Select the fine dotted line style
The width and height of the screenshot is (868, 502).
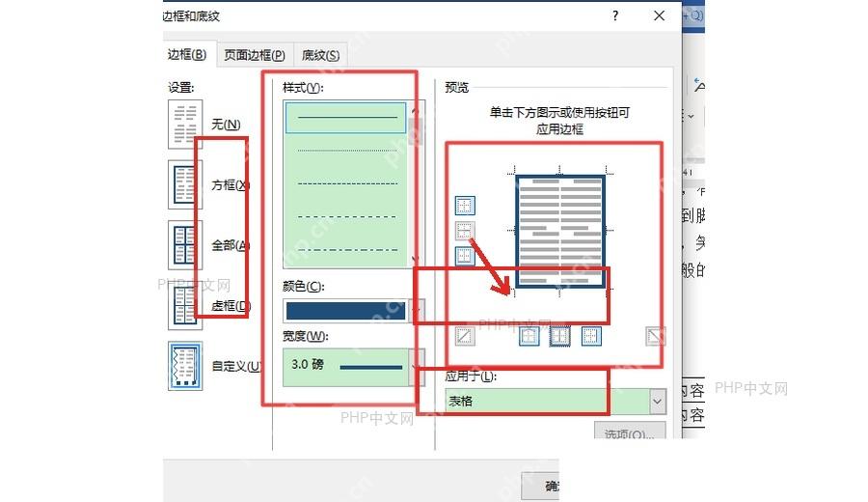tap(346, 151)
